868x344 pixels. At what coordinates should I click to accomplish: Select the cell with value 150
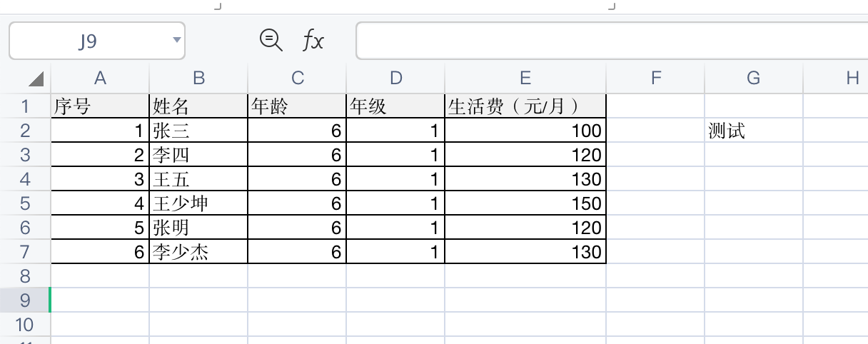point(525,204)
